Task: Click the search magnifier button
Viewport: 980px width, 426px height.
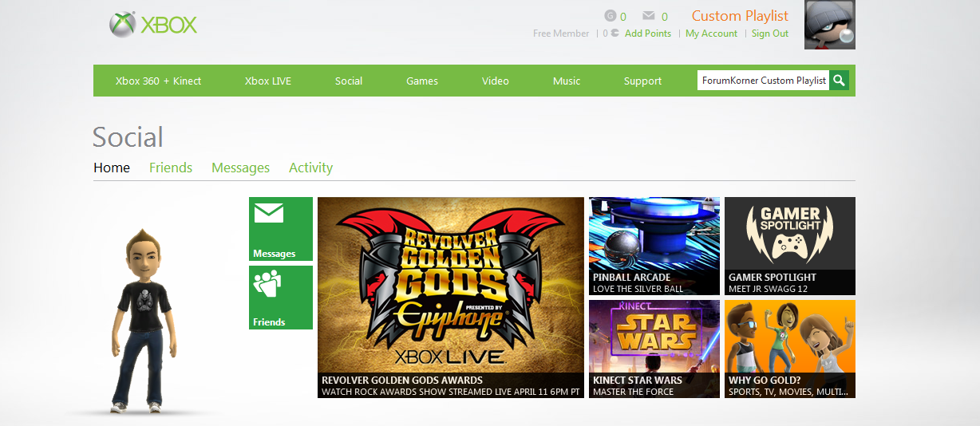Action: pos(839,80)
